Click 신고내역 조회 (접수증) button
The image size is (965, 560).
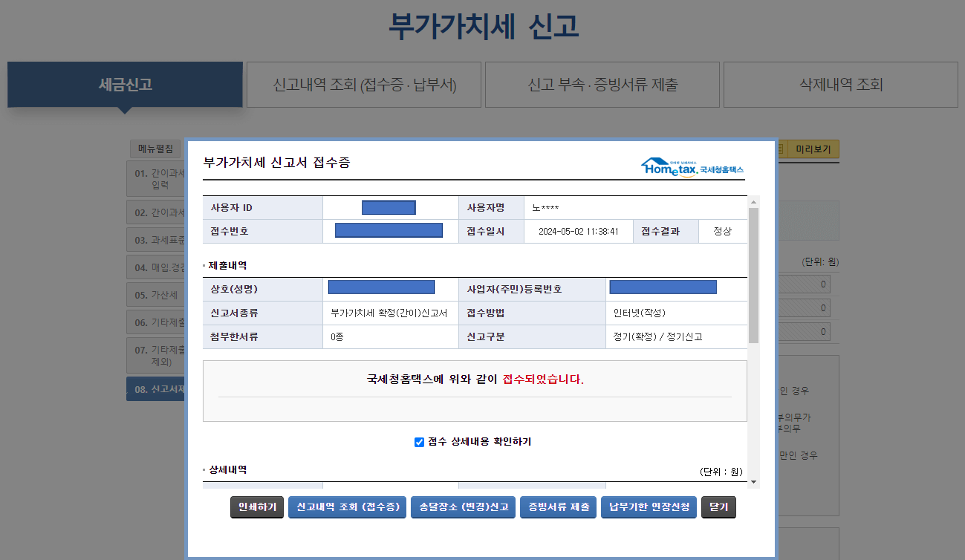(347, 507)
